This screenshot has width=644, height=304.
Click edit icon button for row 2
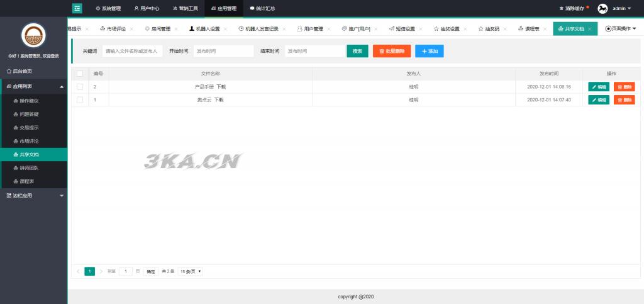click(599, 87)
